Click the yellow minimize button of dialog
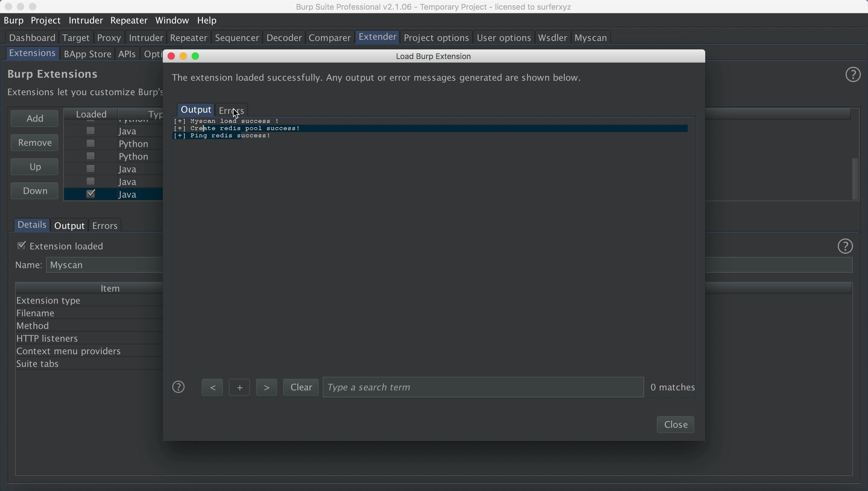The height and width of the screenshot is (491, 868). coord(183,56)
